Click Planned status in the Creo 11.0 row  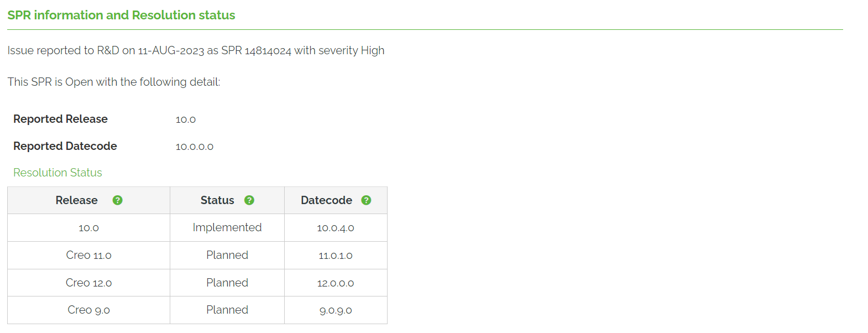point(227,255)
